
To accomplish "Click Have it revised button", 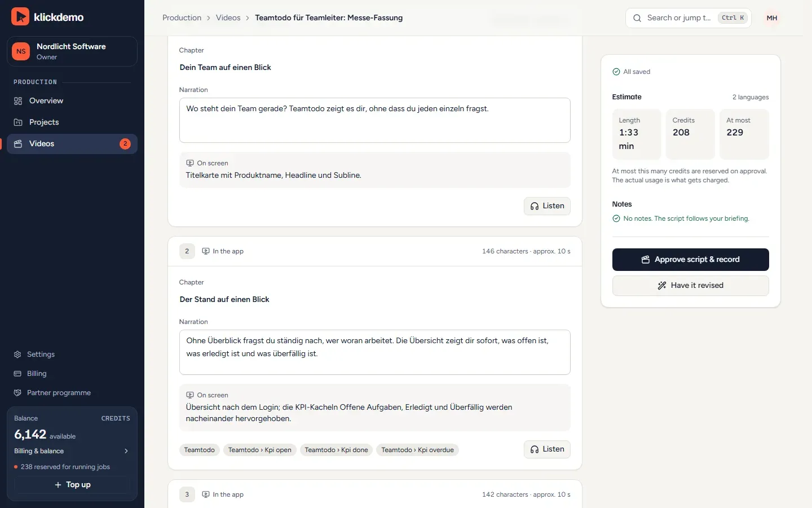I will (690, 286).
